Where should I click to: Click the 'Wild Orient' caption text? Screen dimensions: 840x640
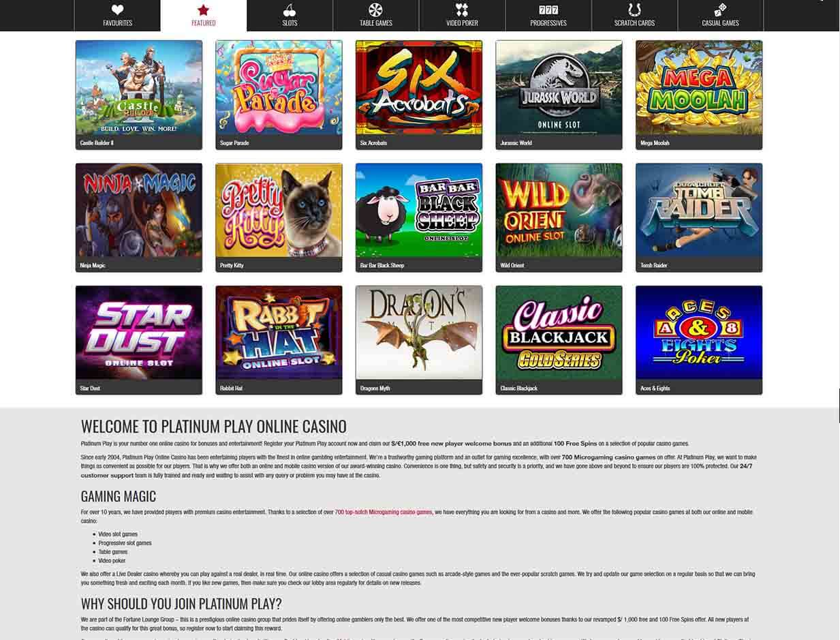point(512,266)
